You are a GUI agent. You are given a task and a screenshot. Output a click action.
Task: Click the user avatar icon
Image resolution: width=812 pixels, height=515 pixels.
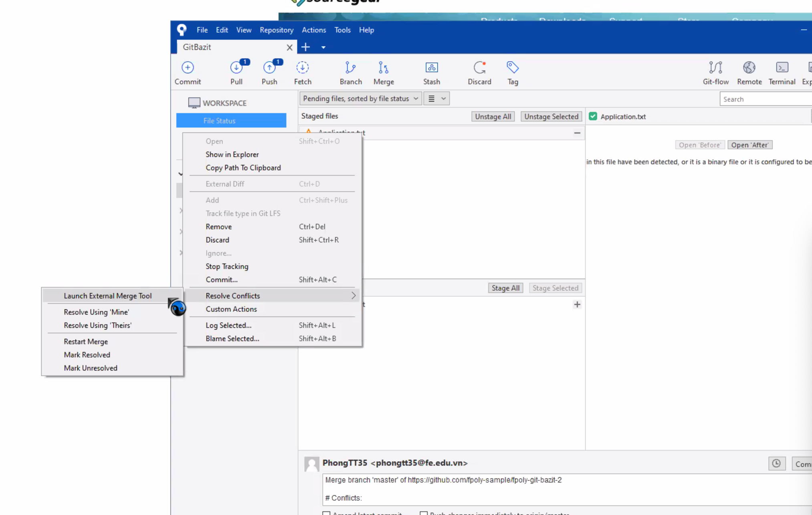click(x=311, y=464)
